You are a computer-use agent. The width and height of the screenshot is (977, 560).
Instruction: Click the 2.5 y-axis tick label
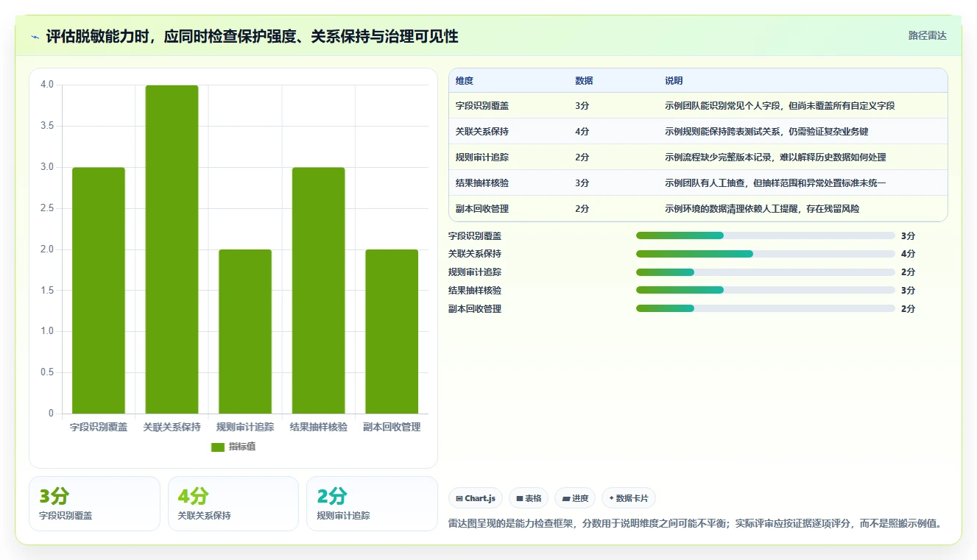click(x=47, y=208)
